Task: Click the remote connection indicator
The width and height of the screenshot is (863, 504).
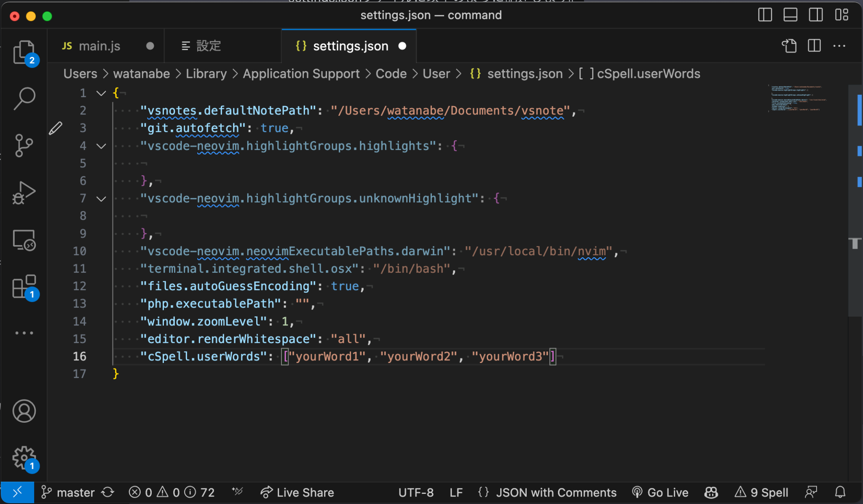Action: [x=17, y=492]
